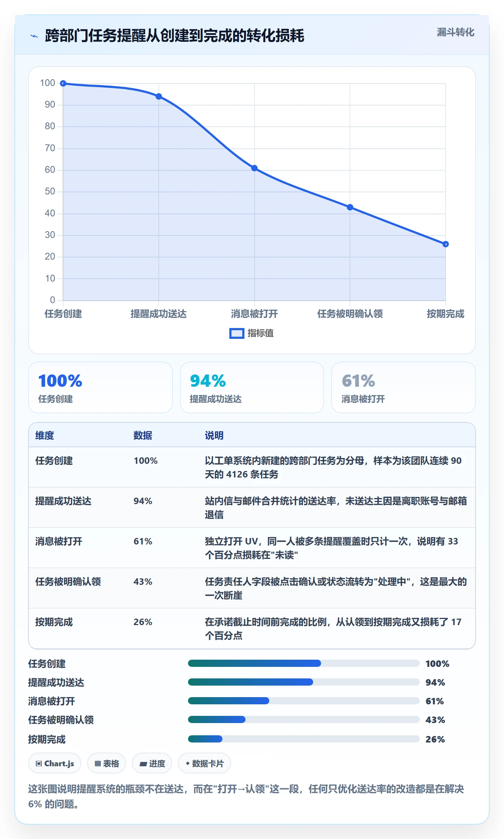Click the 43% progress bar for 任务被明确认领
This screenshot has height=839, width=504.
304,719
